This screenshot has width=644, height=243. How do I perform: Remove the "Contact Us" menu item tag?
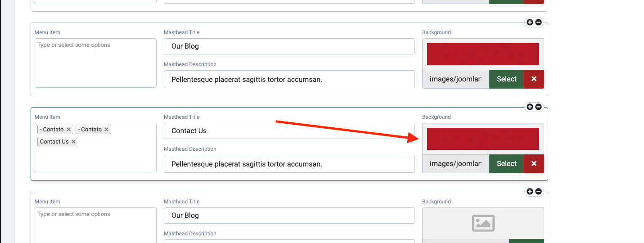click(73, 142)
